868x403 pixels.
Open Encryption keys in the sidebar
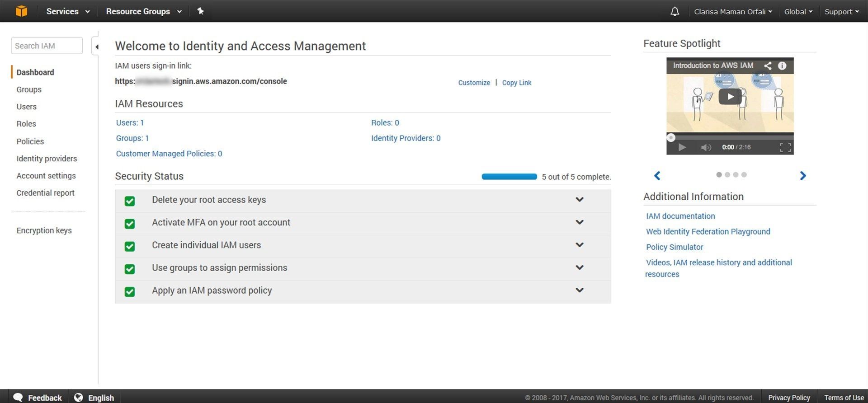tap(44, 230)
